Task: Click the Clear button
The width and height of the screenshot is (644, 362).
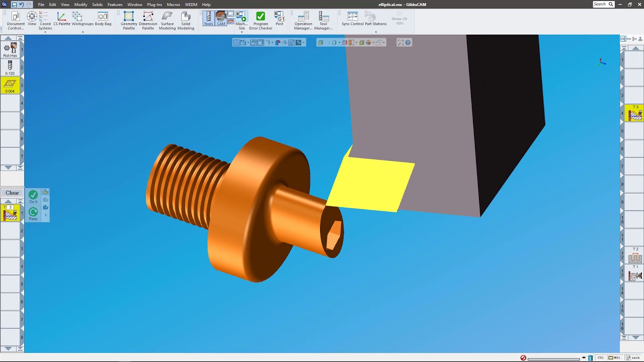Action: 12,193
